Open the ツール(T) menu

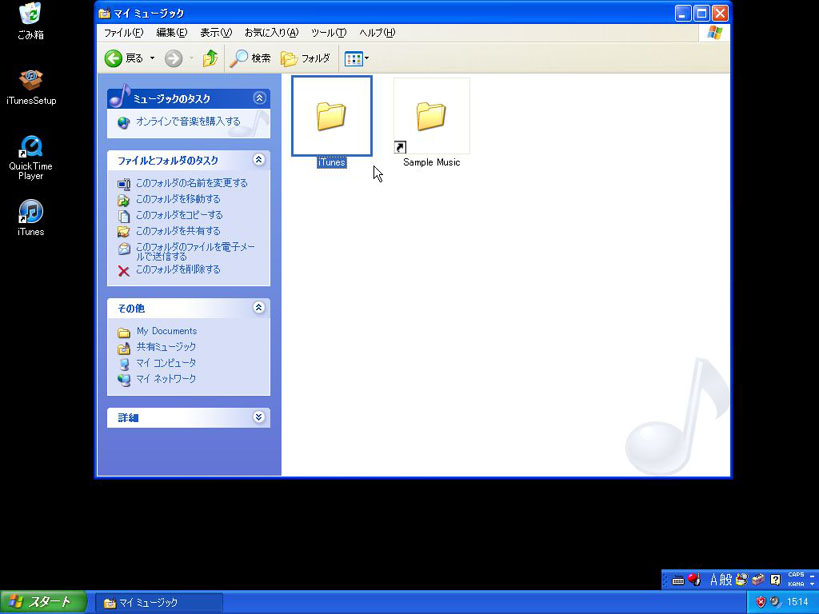click(x=329, y=32)
